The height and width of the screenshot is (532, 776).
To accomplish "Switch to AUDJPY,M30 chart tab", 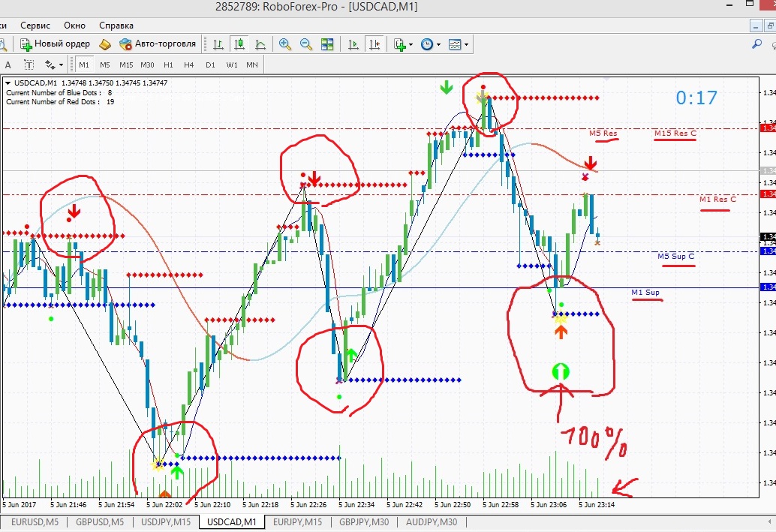I will 432,522.
